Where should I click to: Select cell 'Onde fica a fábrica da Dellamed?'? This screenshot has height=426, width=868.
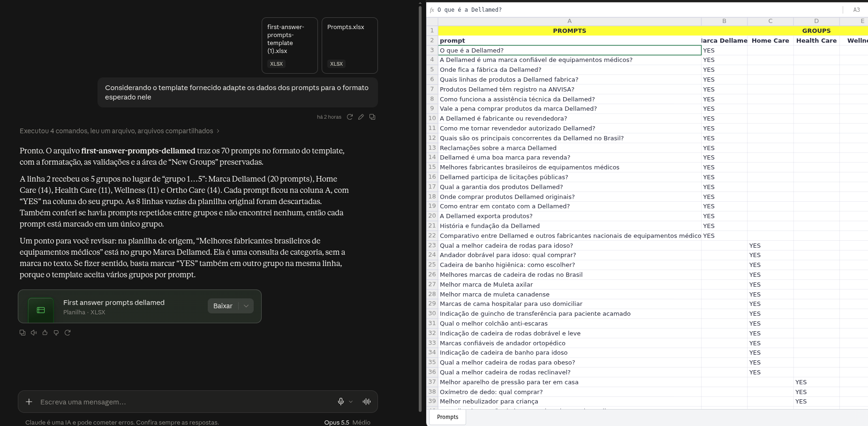pyautogui.click(x=569, y=70)
